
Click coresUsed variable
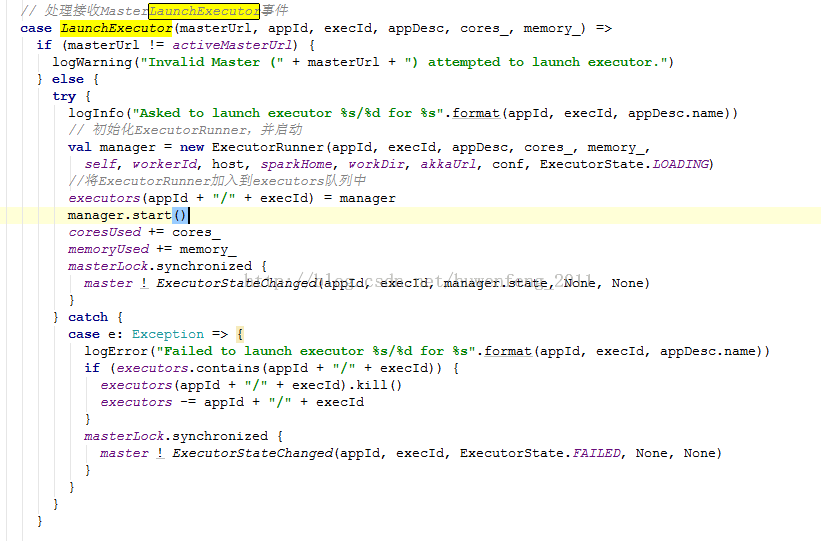(x=104, y=232)
